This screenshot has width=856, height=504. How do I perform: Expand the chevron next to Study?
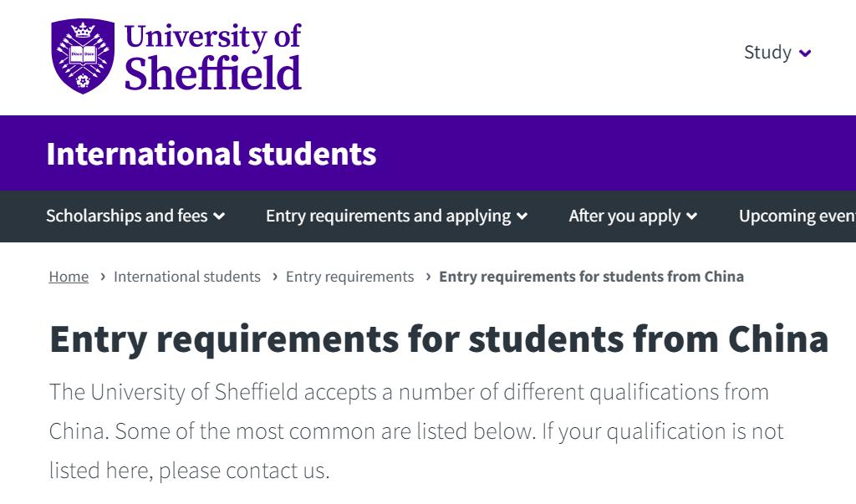[805, 53]
